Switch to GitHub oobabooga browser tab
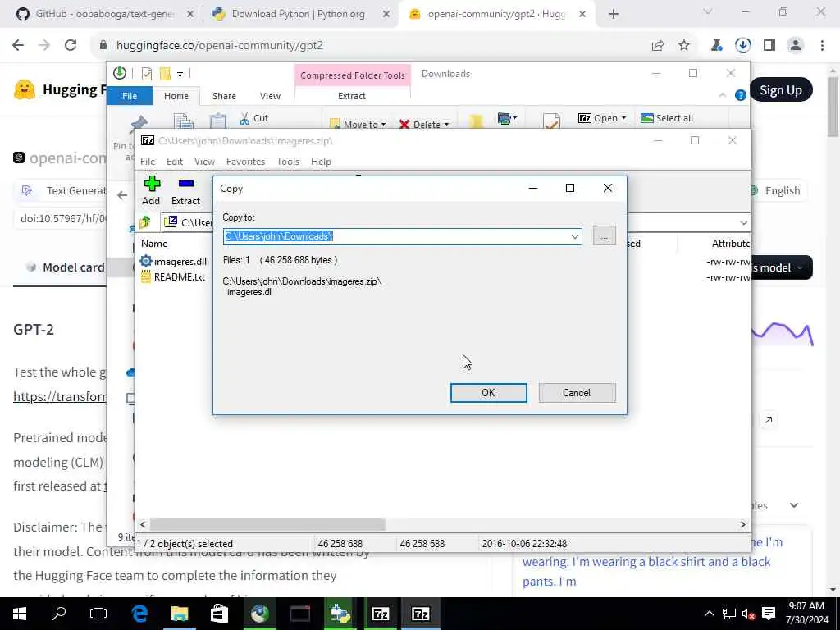This screenshot has width=840, height=630. tap(104, 14)
